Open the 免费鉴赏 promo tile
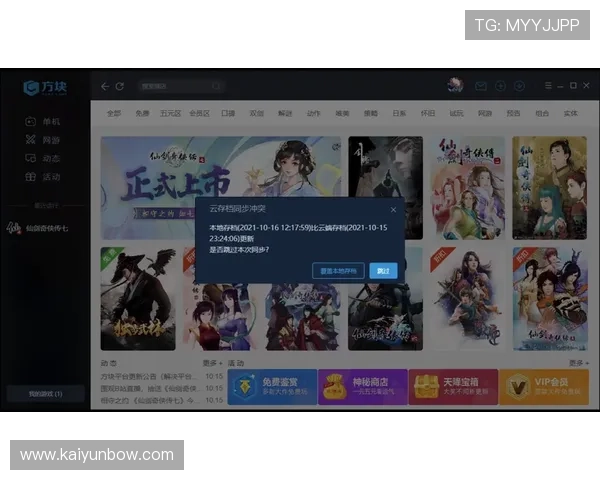The image size is (600, 480). tap(271, 386)
